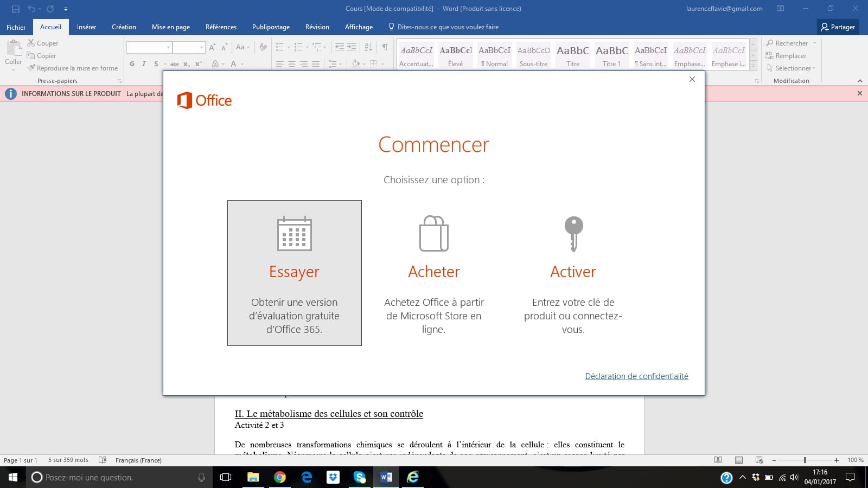The width and height of the screenshot is (868, 488).
Task: Open Google Chrome from the taskbar
Action: click(x=280, y=477)
